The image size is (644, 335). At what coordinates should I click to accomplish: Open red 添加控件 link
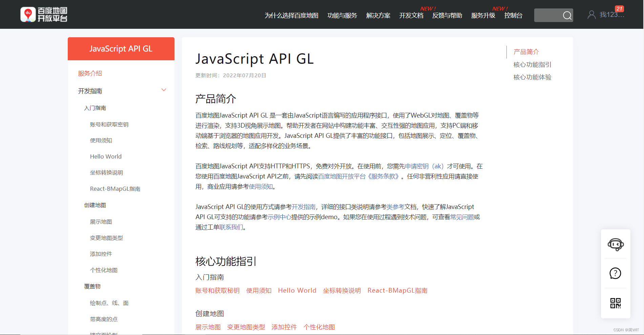pyautogui.click(x=284, y=327)
